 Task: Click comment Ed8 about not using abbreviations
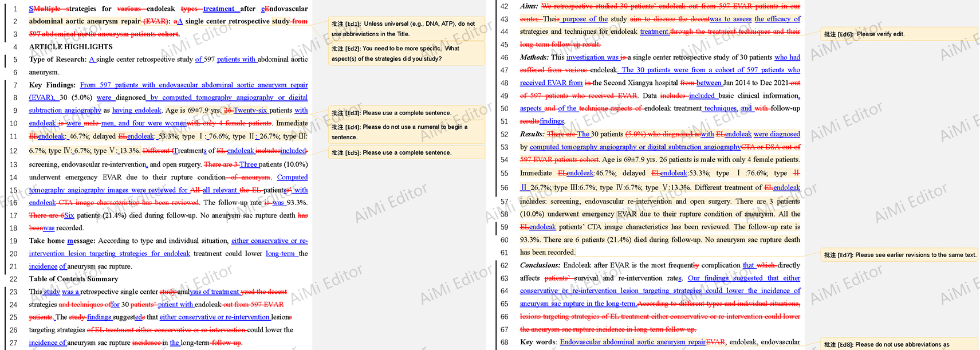coord(899,344)
